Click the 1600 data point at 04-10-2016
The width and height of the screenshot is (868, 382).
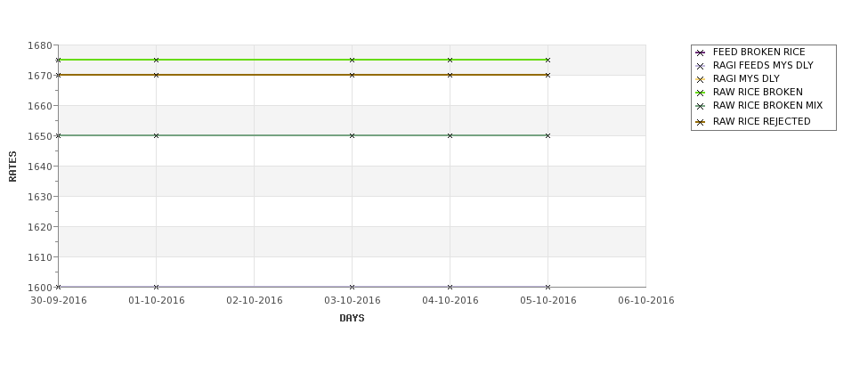pyautogui.click(x=450, y=287)
